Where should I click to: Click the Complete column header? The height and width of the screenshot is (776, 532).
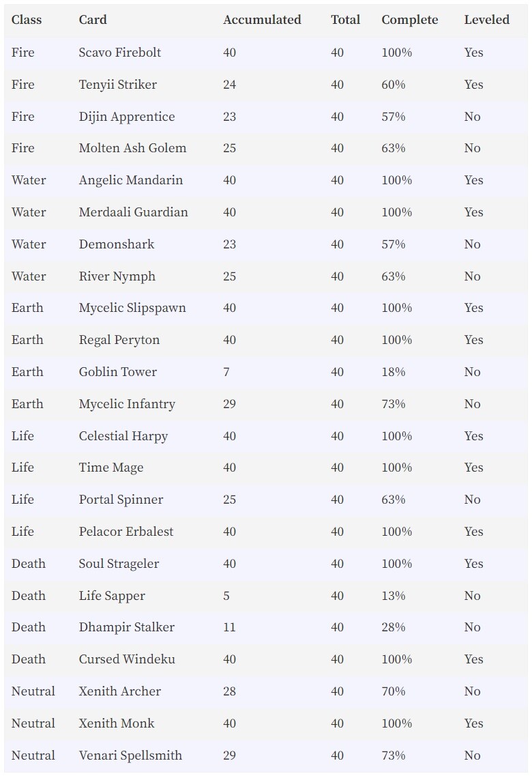(410, 20)
